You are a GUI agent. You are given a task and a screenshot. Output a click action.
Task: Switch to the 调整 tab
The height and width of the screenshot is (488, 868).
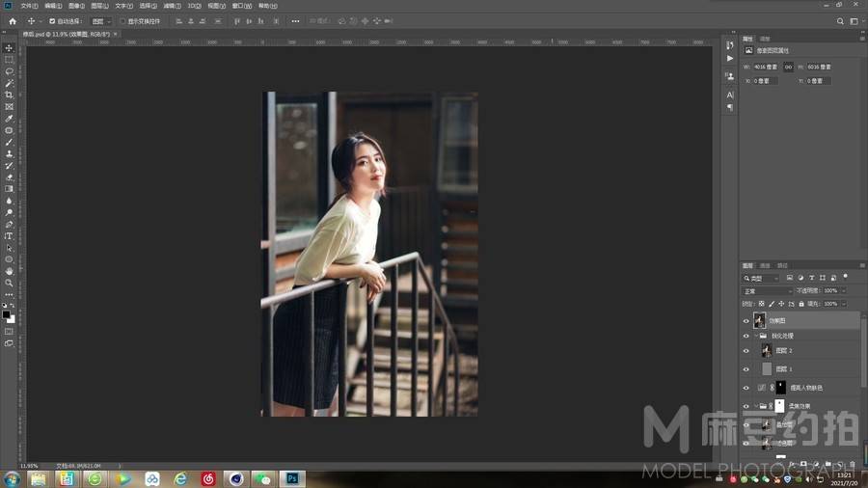tap(765, 39)
